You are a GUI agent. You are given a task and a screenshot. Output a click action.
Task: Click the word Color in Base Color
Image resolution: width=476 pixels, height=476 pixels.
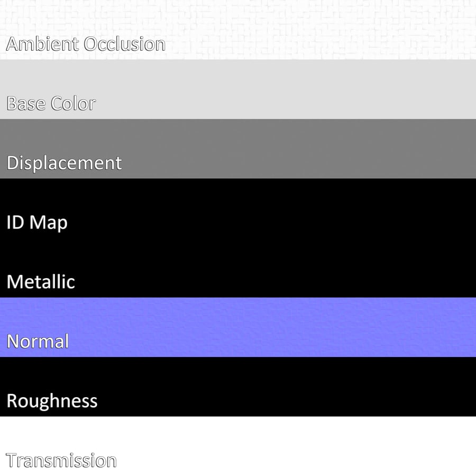coord(73,104)
